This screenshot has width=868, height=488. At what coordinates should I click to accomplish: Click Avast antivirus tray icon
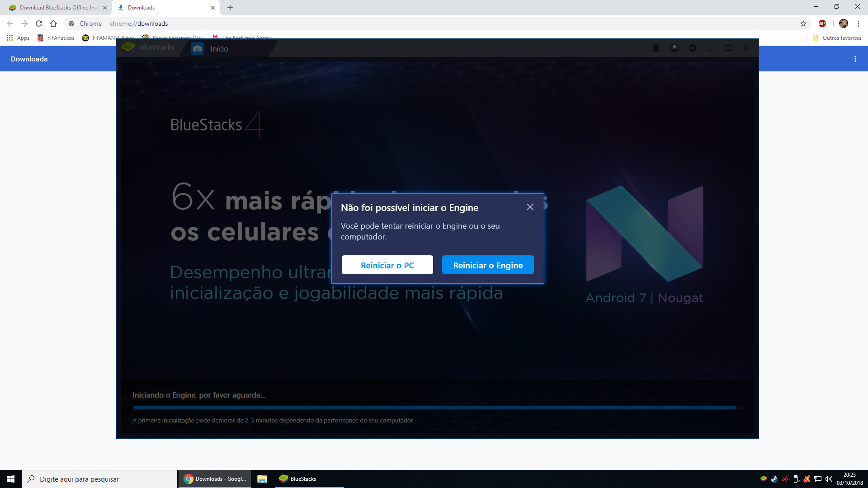click(807, 479)
